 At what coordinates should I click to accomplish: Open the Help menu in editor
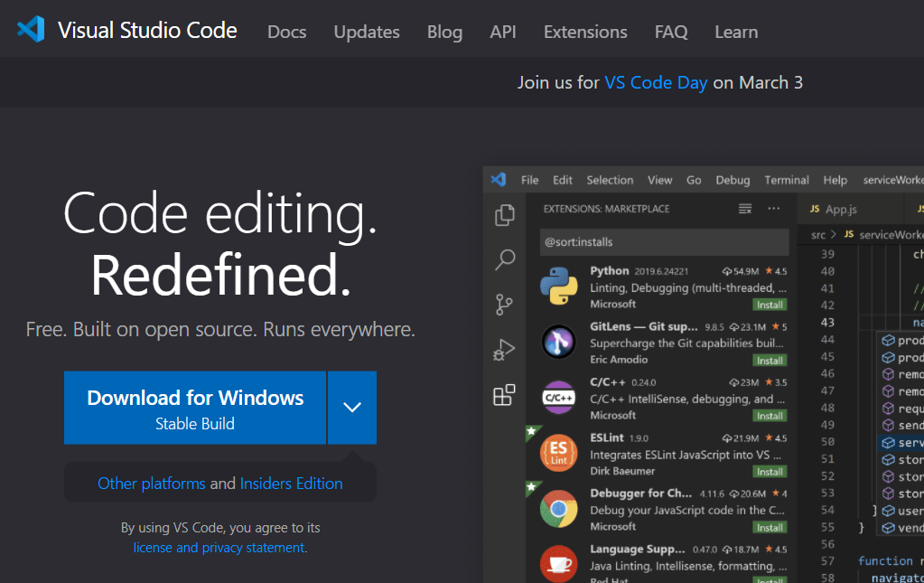click(x=835, y=180)
